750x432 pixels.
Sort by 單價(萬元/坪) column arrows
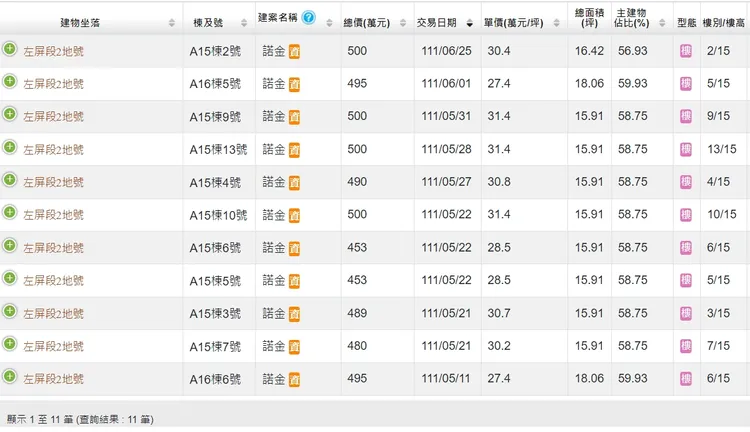556,23
